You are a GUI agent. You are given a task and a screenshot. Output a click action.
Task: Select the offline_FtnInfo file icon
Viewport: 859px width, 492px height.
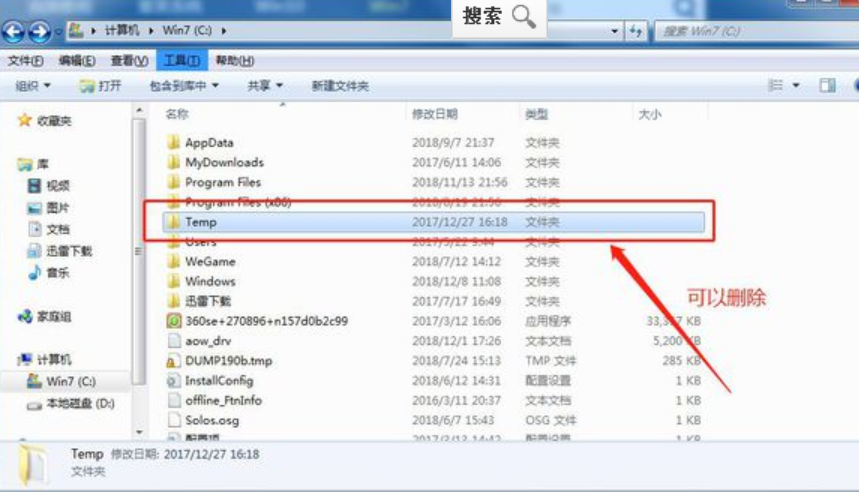coord(174,400)
